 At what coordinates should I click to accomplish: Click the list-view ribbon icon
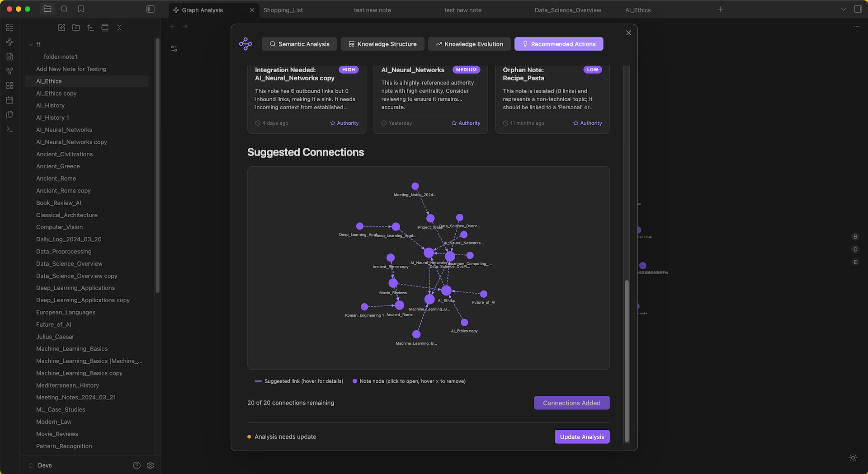(x=9, y=28)
